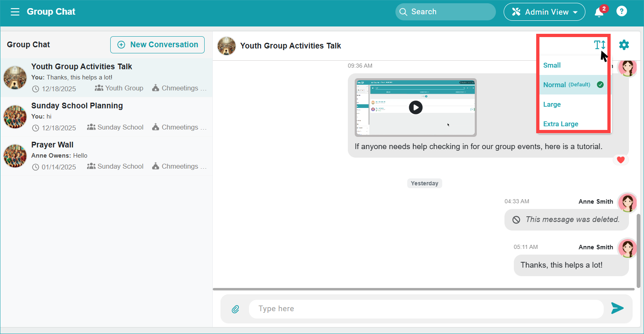Viewport: 644px width, 334px height.
Task: Click the help question mark icon
Action: click(x=621, y=11)
